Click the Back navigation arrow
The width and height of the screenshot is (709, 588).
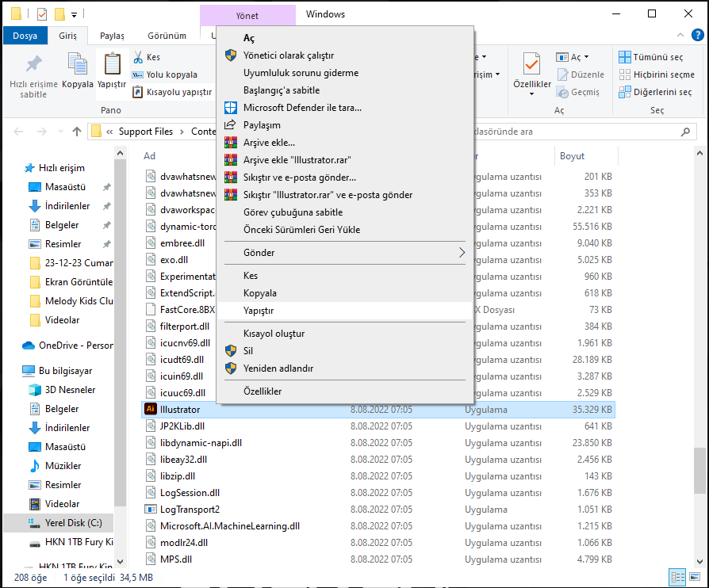[x=18, y=132]
